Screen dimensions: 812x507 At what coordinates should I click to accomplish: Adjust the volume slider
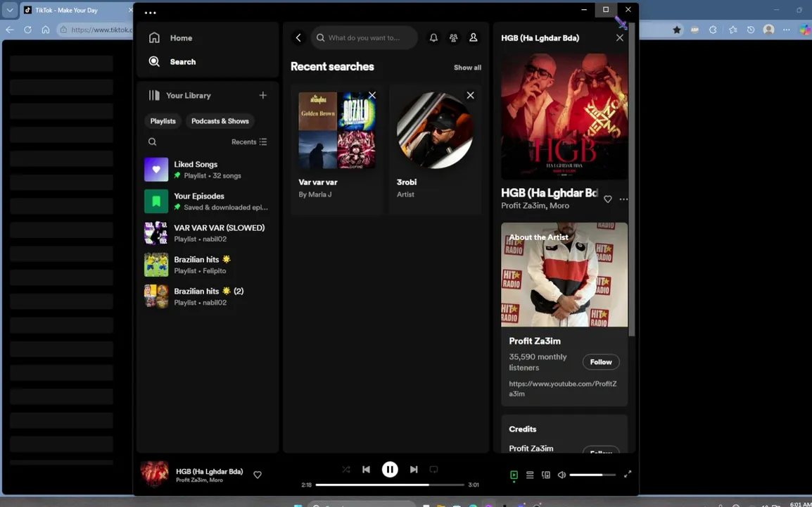tap(592, 475)
